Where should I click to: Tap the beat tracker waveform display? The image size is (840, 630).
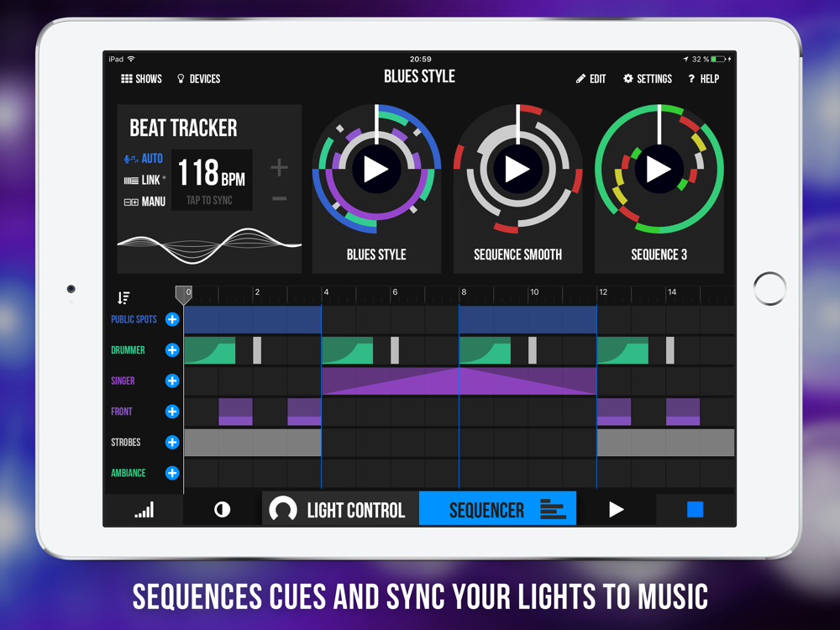(209, 244)
